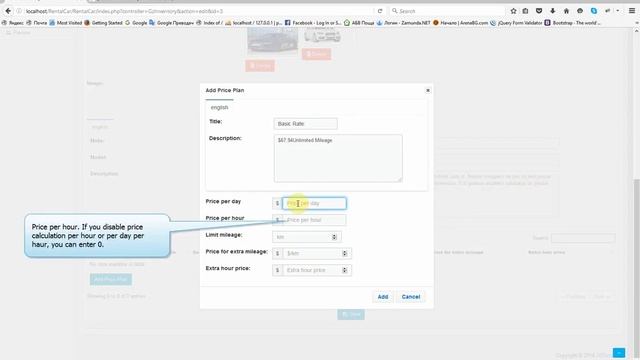Close the Add Price Plan dialog

(428, 90)
